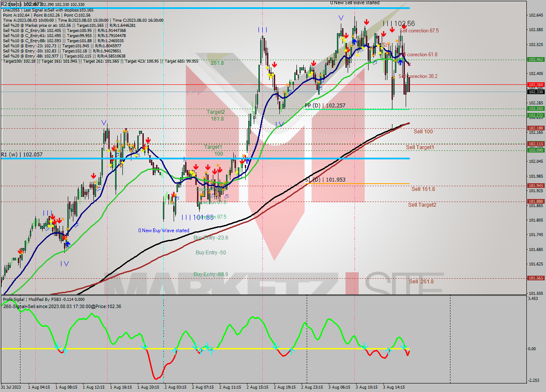The image size is (546, 392).
Task: Click the green '261.8' label near the top
Action: click(x=217, y=63)
